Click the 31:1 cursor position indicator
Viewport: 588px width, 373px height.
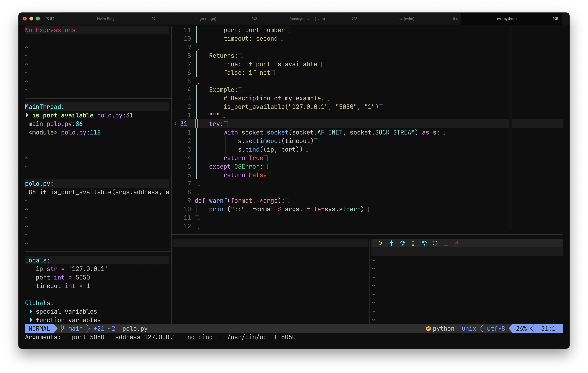(x=548, y=329)
